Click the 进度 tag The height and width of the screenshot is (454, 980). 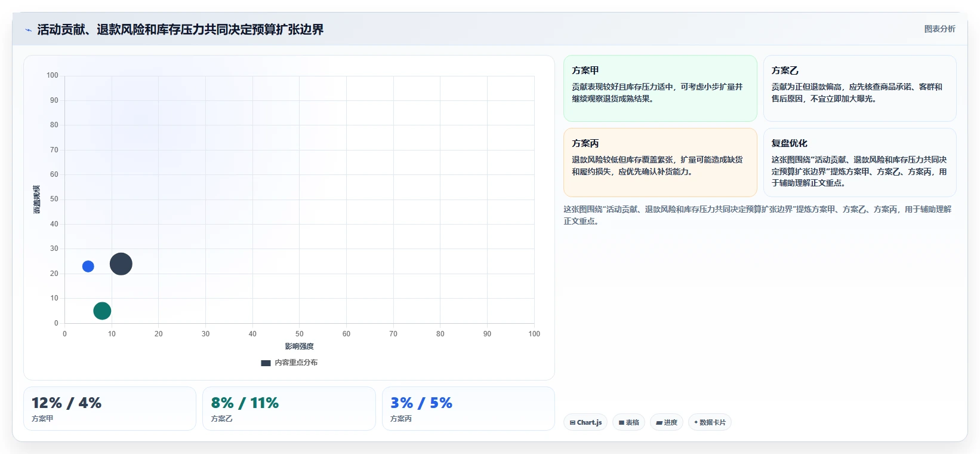pos(667,422)
